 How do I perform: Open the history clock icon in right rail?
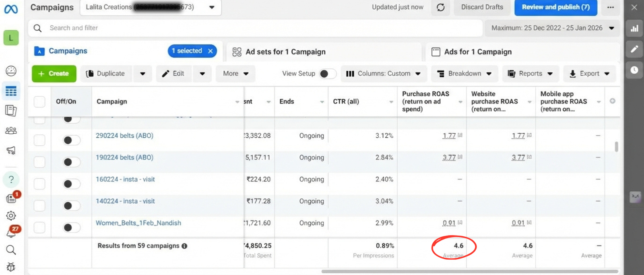(634, 70)
